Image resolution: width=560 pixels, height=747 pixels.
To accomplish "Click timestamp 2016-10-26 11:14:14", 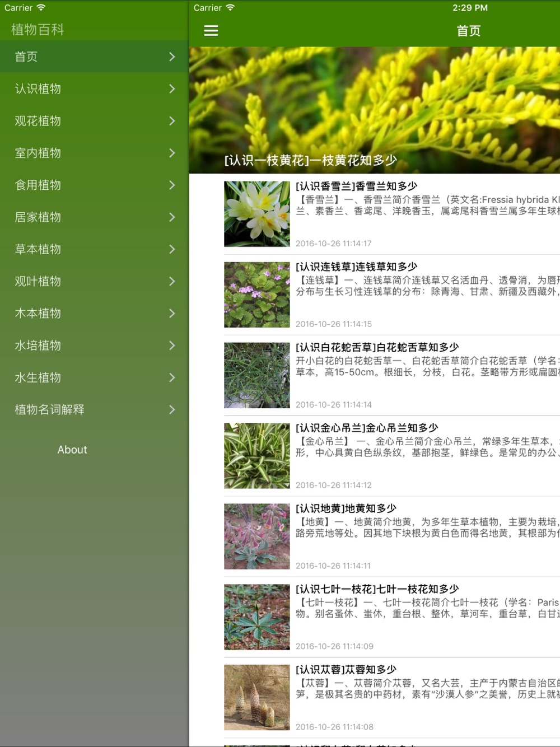I will pos(334,405).
